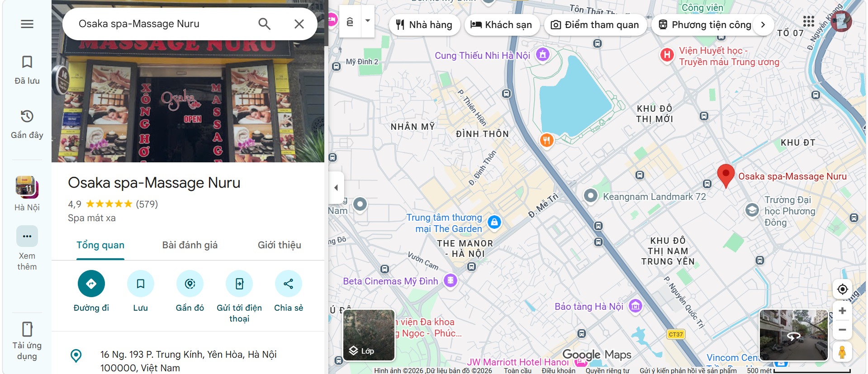This screenshot has height=374, width=868.
Task: Show my location on the map
Action: tap(842, 289)
